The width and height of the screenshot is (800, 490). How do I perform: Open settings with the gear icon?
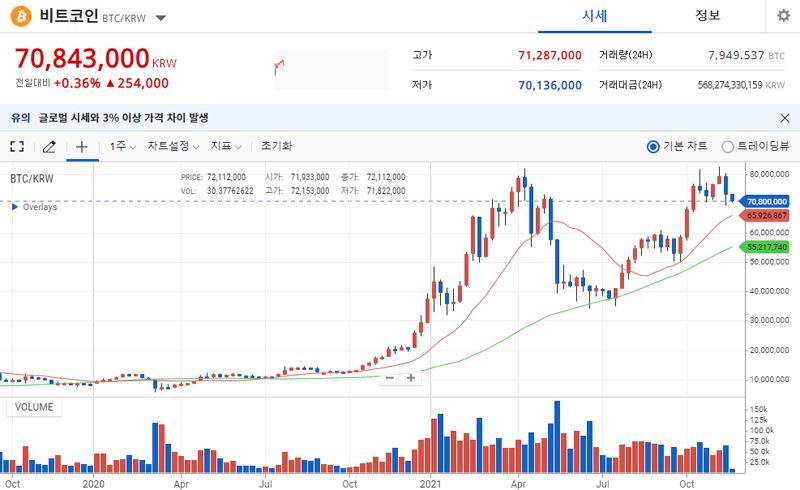[x=783, y=16]
